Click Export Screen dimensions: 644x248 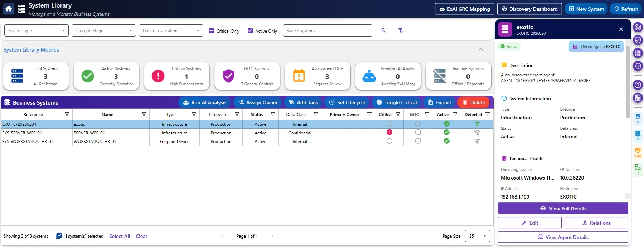coord(440,102)
